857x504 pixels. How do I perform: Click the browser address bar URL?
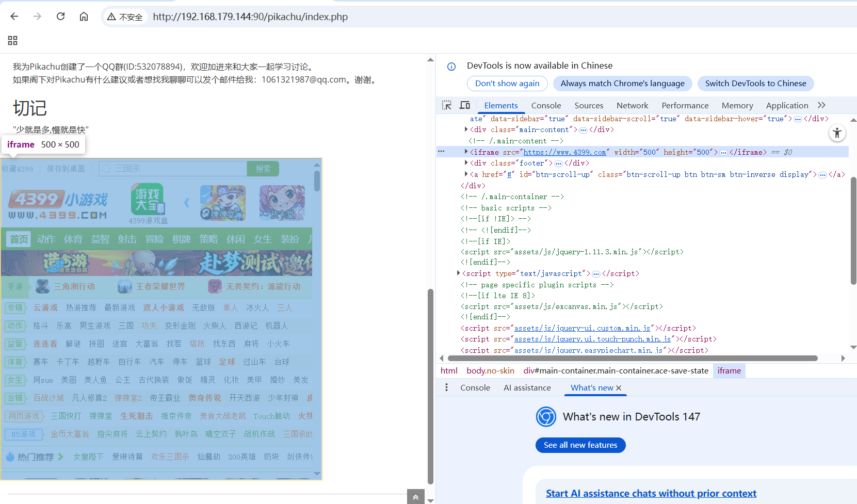pyautogui.click(x=250, y=17)
